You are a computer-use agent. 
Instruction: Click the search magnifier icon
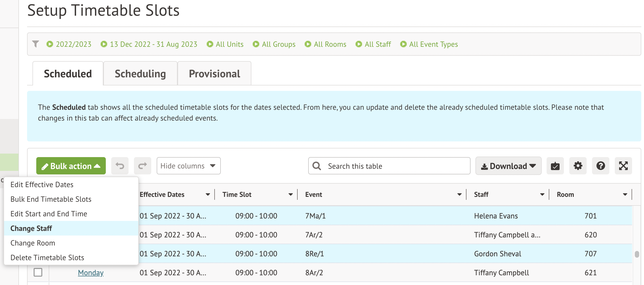[317, 166]
